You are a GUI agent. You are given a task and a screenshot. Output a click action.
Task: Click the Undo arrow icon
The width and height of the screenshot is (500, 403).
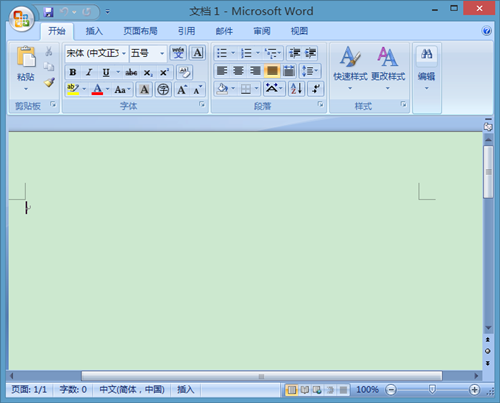click(x=64, y=12)
